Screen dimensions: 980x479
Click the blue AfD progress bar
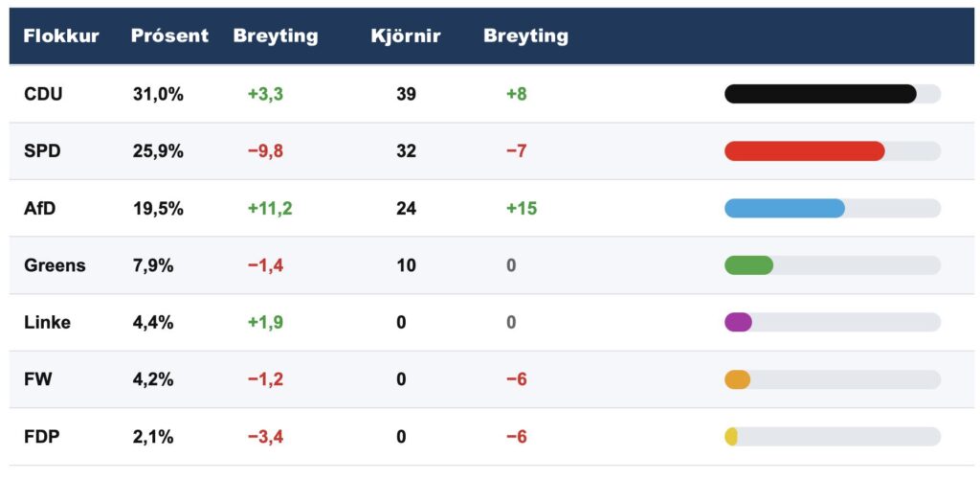[785, 208]
